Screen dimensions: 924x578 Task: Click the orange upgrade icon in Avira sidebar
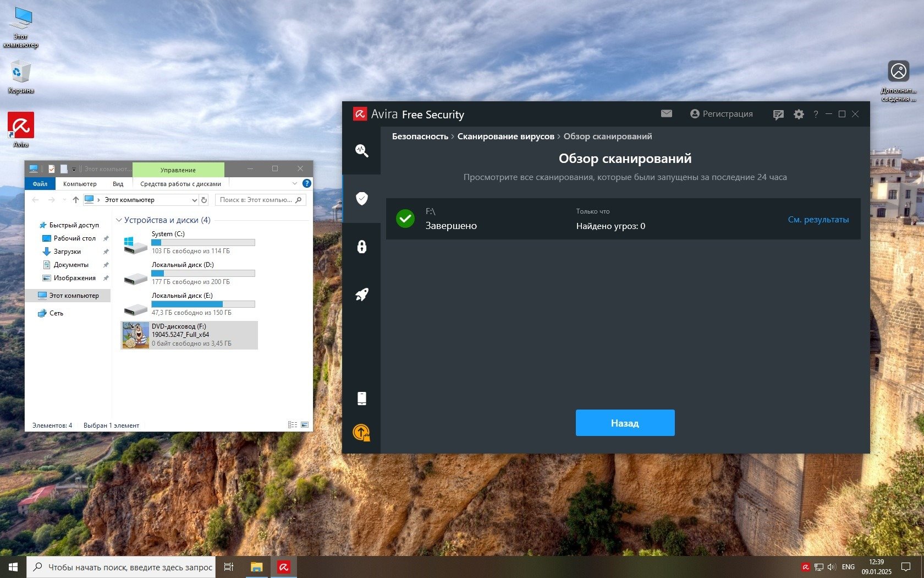tap(361, 433)
